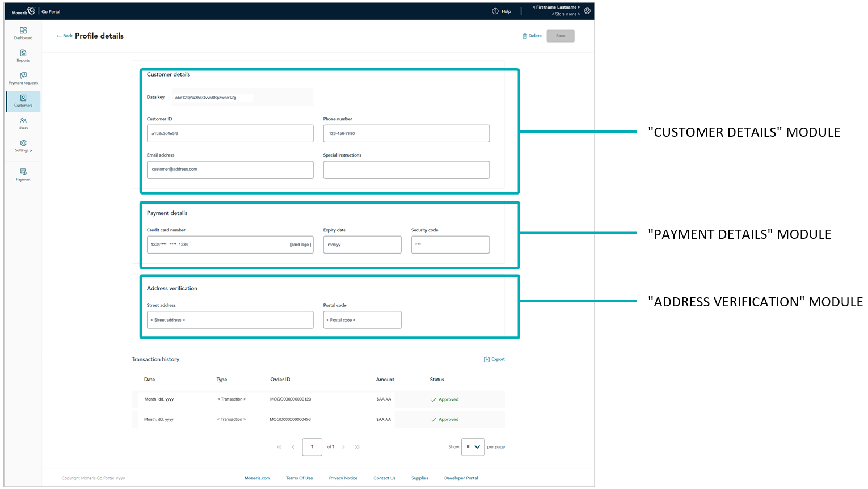
Task: Go to Payment requests sidebar item
Action: click(23, 78)
